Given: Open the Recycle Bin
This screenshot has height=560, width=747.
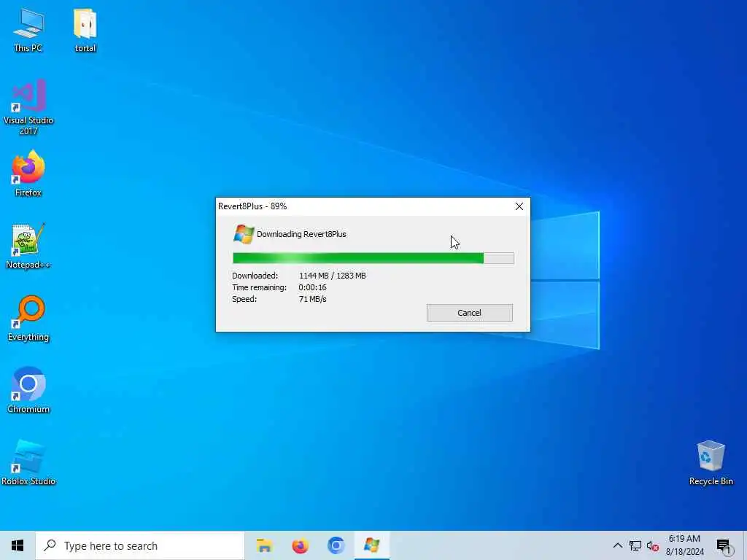Looking at the screenshot, I should [x=711, y=462].
